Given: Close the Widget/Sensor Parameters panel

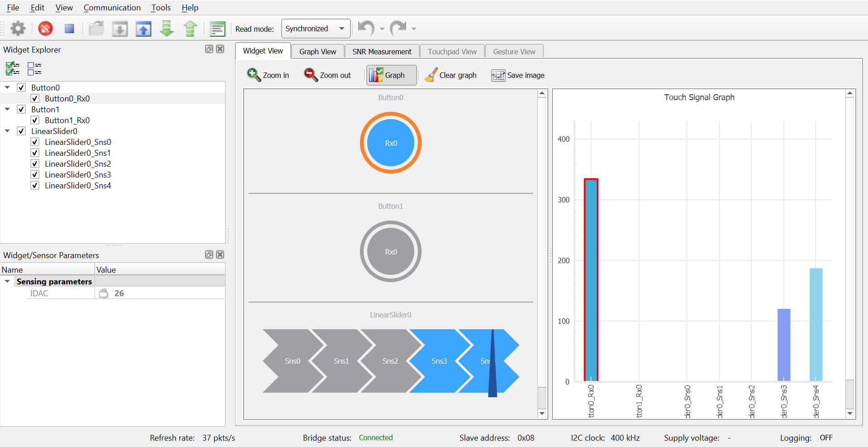Looking at the screenshot, I should (220, 255).
